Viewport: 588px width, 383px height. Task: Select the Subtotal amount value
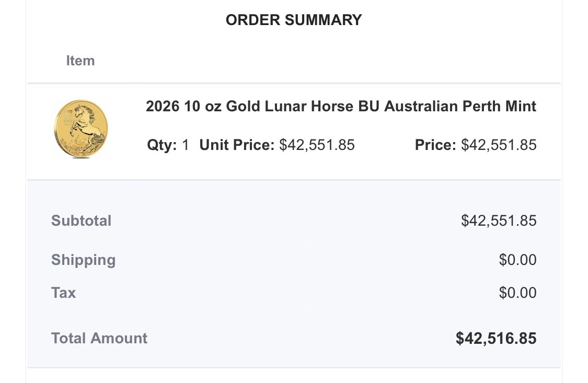(499, 220)
